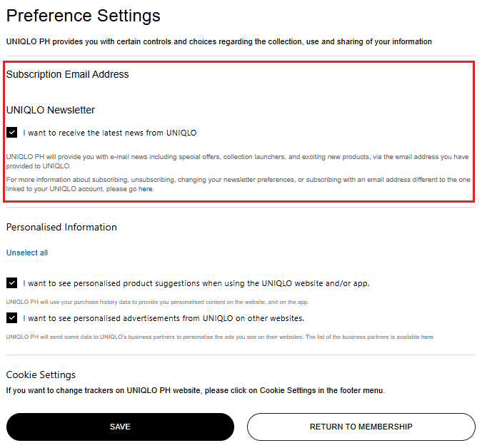482x448 pixels.
Task: Click the intro text about controls and choices
Action: click(x=219, y=41)
